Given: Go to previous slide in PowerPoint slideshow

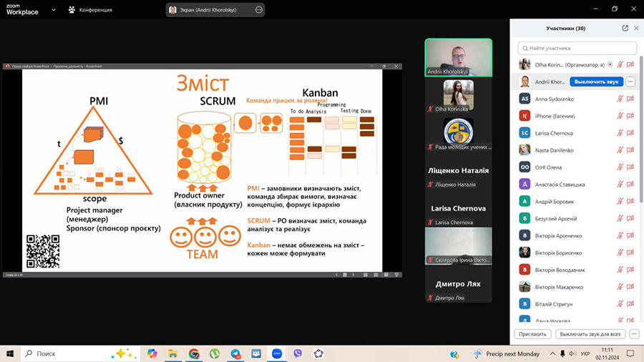Looking at the screenshot, I should pyautogui.click(x=337, y=275).
